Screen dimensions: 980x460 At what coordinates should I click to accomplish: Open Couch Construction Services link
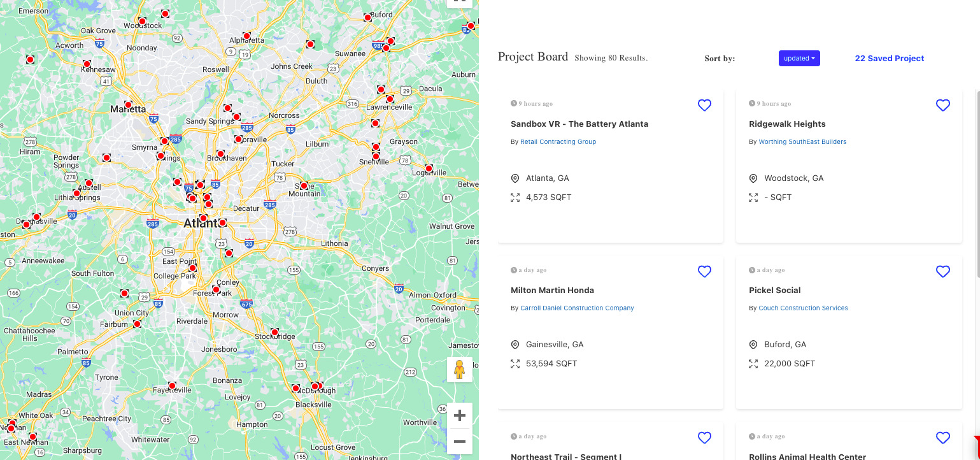click(803, 308)
